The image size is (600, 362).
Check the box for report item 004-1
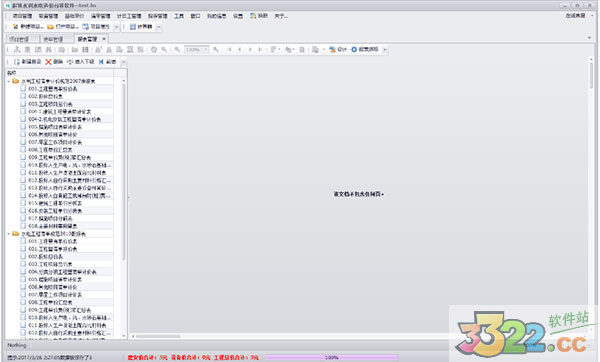23,111
